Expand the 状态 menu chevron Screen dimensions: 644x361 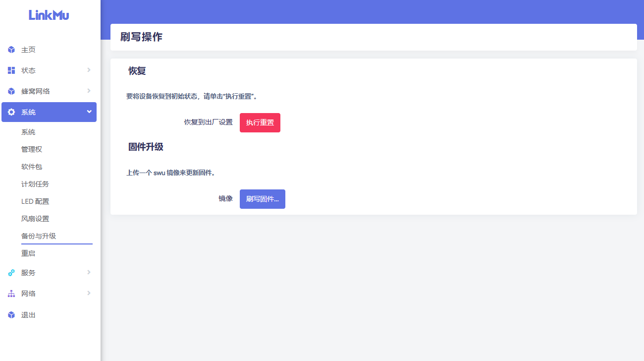click(89, 70)
